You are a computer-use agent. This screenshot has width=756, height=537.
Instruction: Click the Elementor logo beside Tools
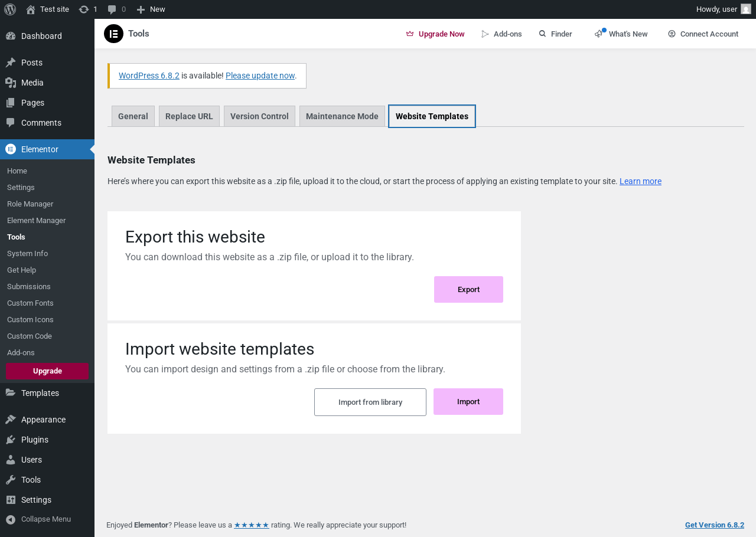(113, 34)
